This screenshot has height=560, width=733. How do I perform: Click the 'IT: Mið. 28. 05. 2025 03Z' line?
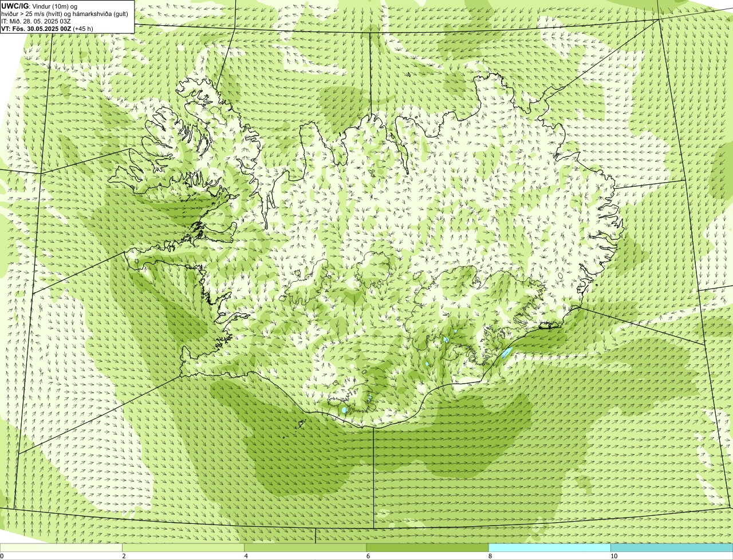[x=36, y=21]
